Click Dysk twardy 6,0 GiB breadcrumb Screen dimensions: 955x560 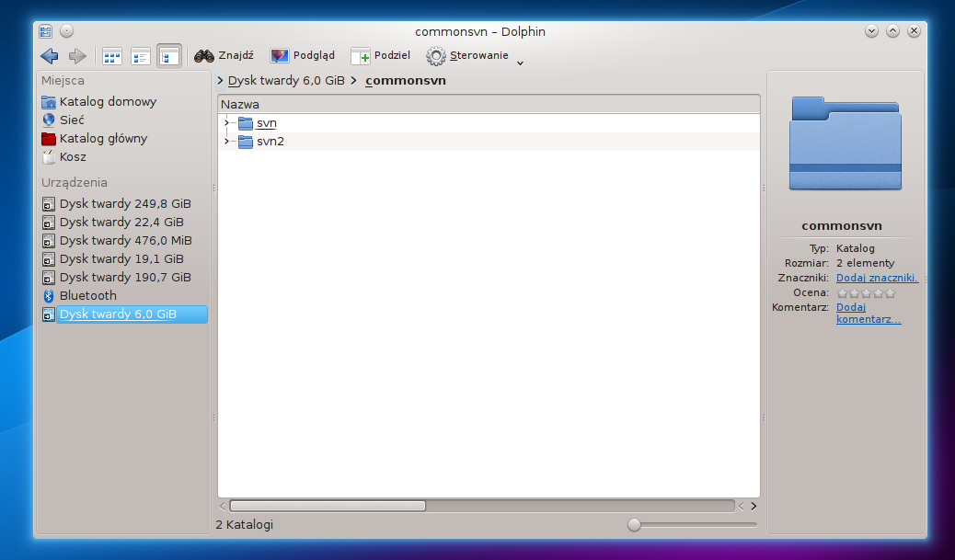[x=285, y=81]
